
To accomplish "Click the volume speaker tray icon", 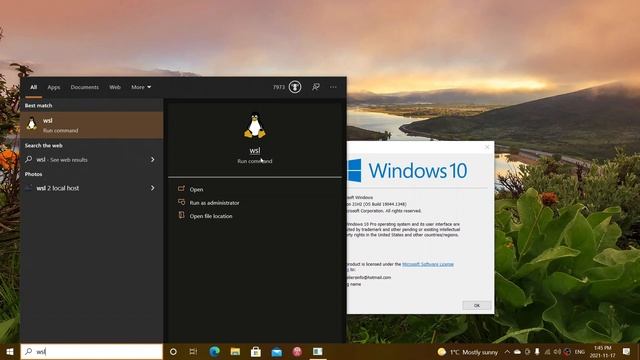I will click(x=557, y=351).
